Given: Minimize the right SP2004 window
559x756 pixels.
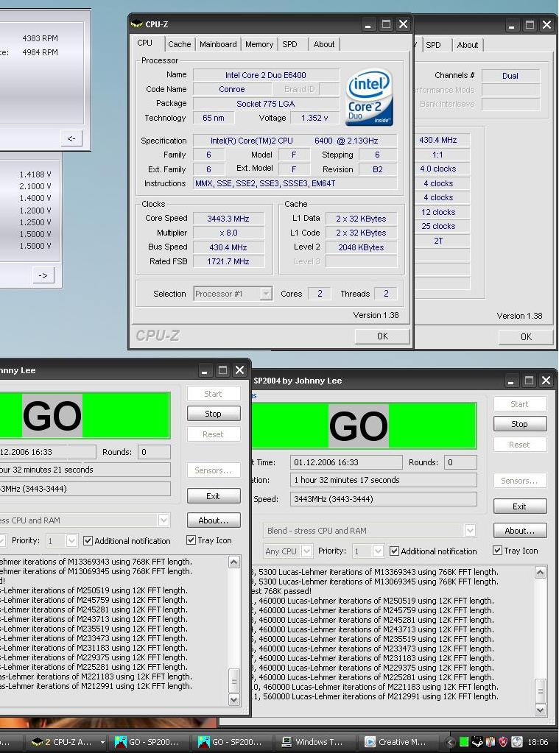Looking at the screenshot, I should point(511,381).
